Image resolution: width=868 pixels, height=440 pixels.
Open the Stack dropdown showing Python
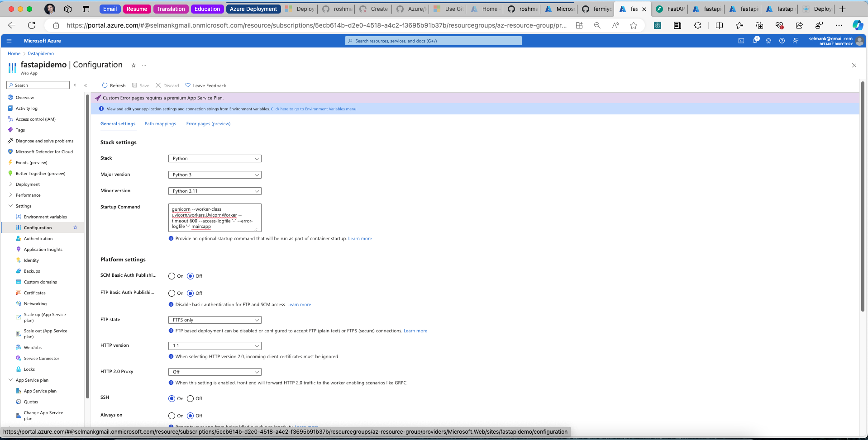[215, 158]
